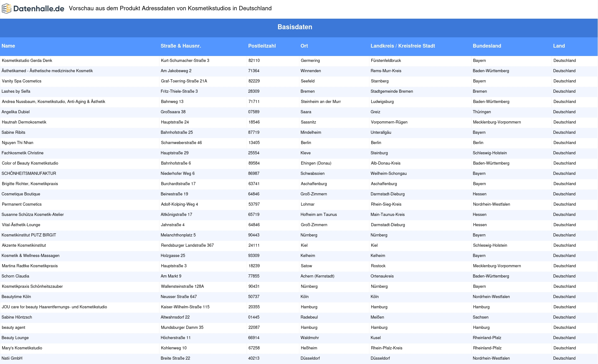
Task: Click the Land column header
Action: click(559, 46)
